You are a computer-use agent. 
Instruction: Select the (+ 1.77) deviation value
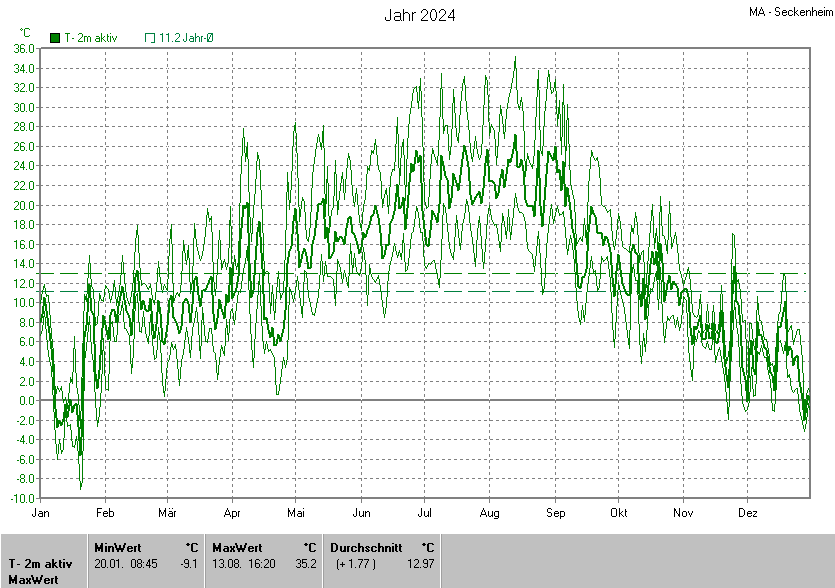pyautogui.click(x=356, y=564)
